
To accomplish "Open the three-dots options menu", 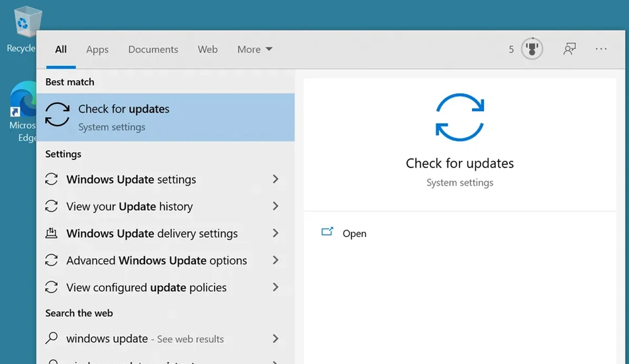I will 601,49.
